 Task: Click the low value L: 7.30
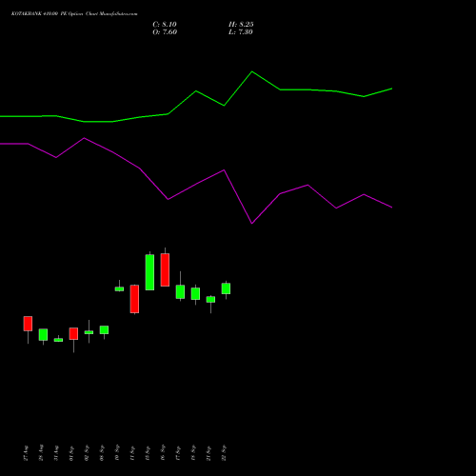(241, 32)
